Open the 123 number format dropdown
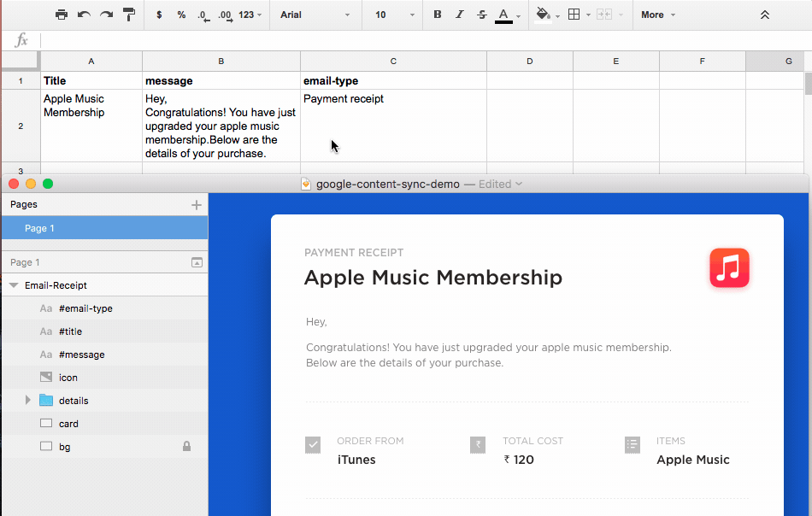 (x=250, y=15)
